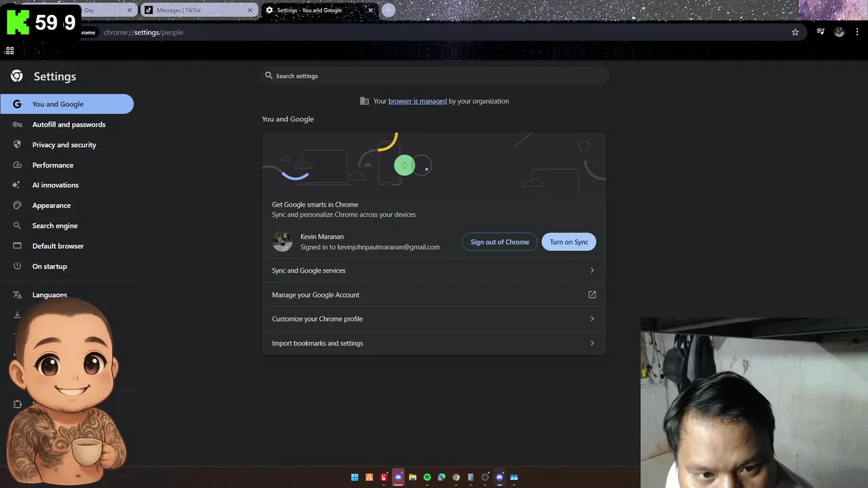This screenshot has width=868, height=488.
Task: Click the Extensions puzzle icon in the sidebar
Action: pyautogui.click(x=17, y=404)
